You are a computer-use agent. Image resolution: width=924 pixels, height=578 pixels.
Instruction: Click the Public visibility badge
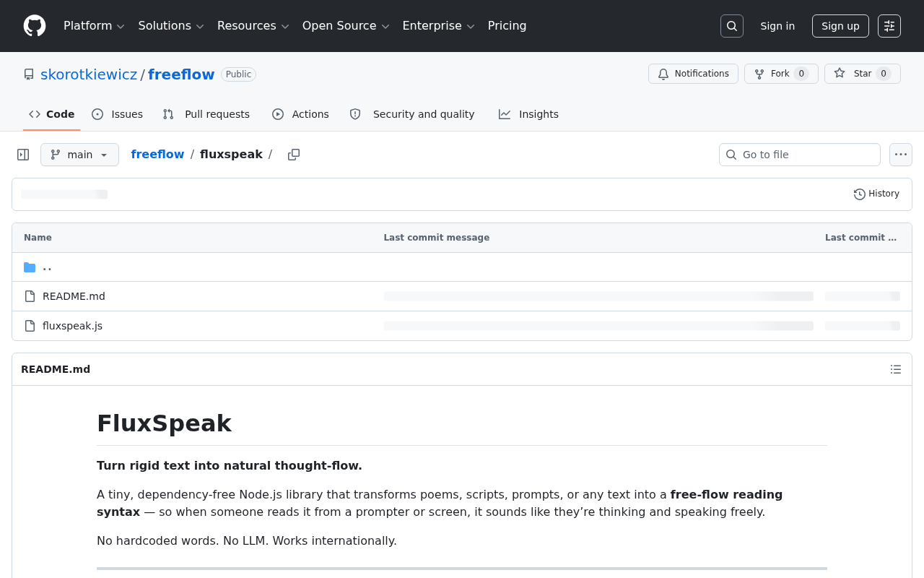(x=238, y=74)
